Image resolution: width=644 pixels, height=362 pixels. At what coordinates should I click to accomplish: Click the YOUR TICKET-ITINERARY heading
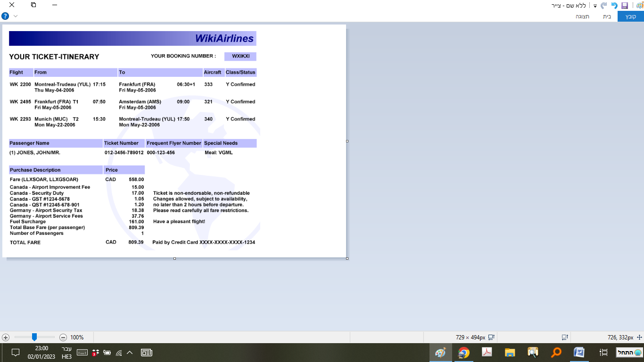coord(54,57)
